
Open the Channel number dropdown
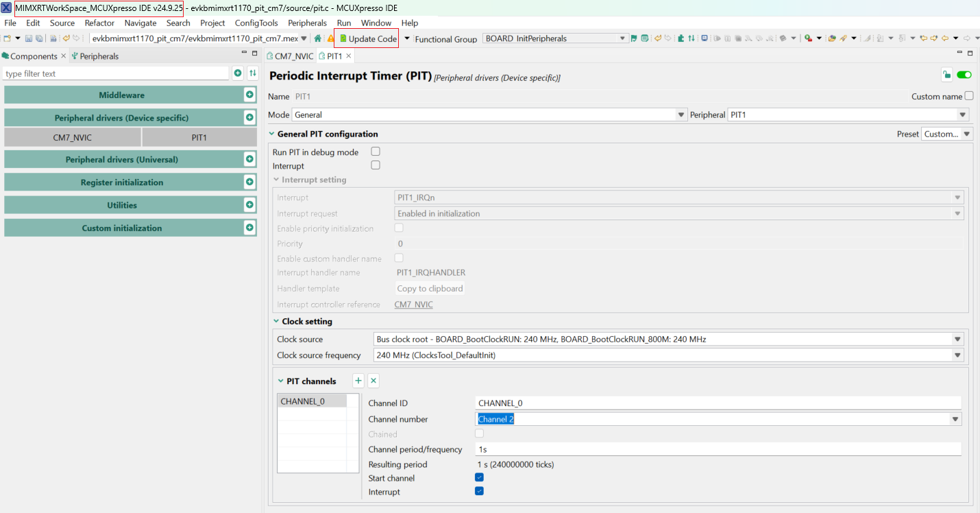pyautogui.click(x=955, y=418)
